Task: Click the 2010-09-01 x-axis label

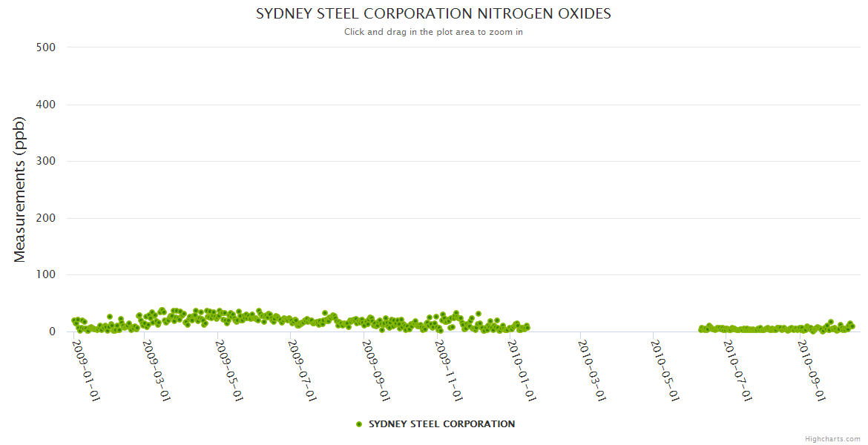Action: [812, 370]
